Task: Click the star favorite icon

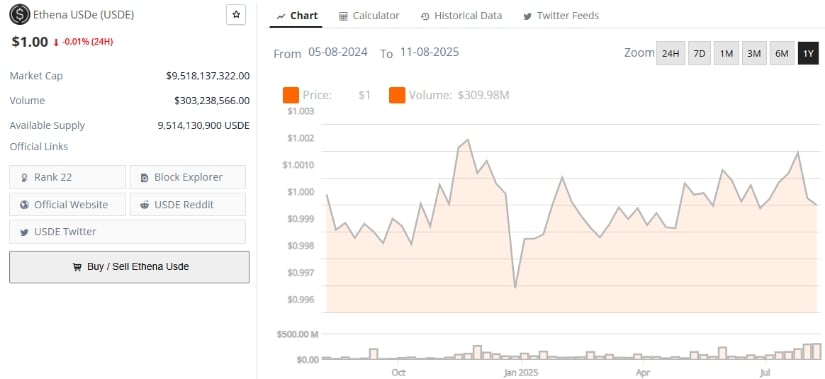Action: point(236,15)
